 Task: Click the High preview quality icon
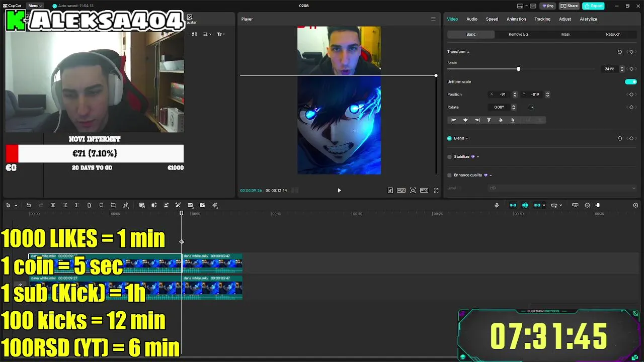(401, 191)
